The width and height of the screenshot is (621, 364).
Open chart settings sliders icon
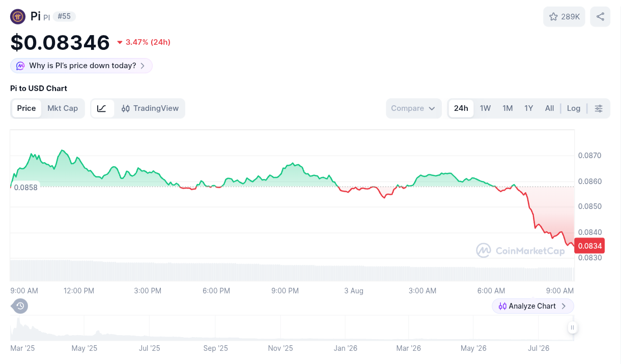[x=599, y=108]
